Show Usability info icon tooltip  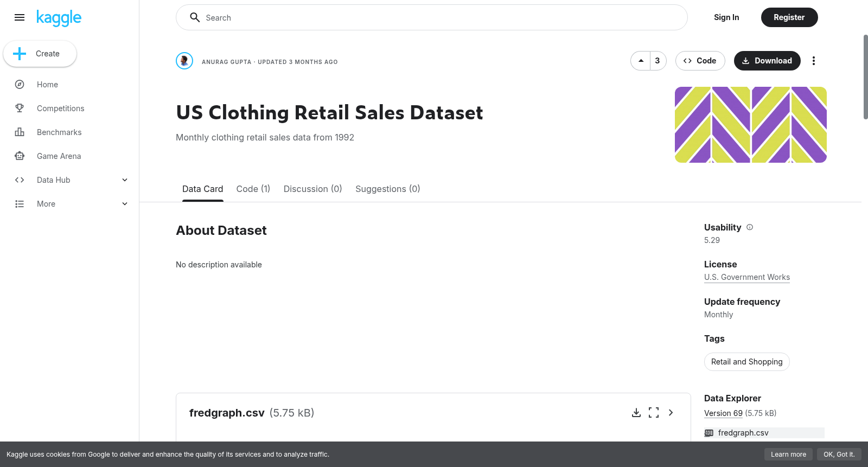coord(750,227)
